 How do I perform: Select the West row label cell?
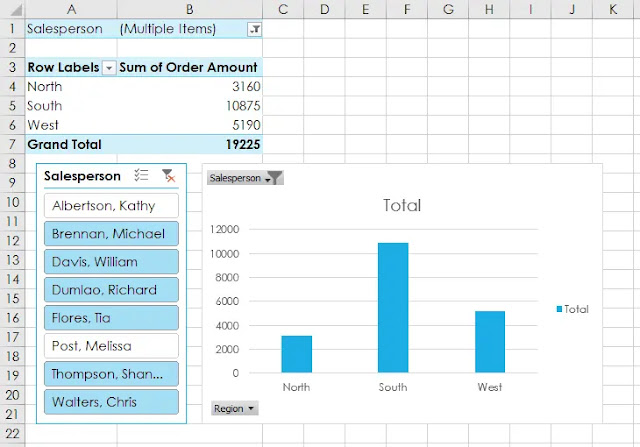coord(71,125)
